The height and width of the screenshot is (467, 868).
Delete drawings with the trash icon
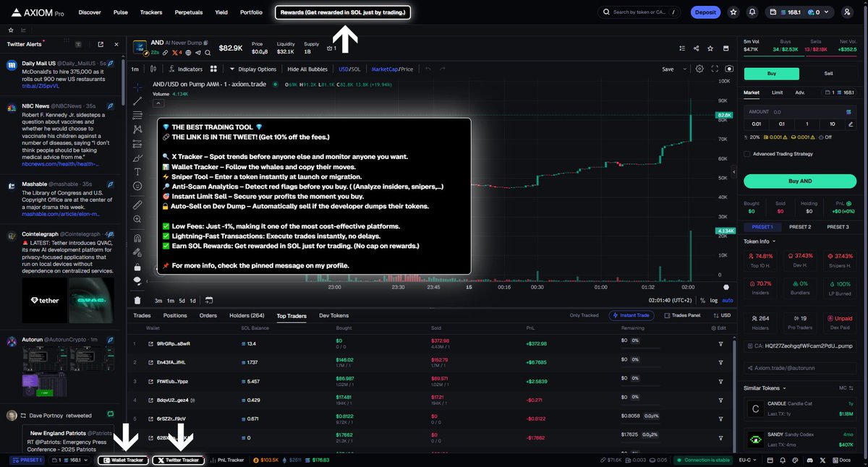click(137, 300)
